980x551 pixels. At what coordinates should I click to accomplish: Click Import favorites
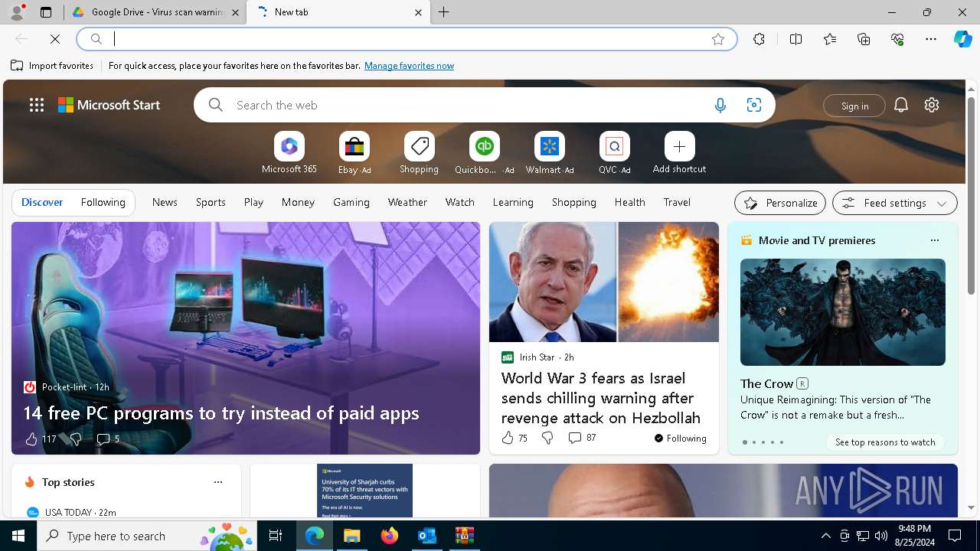pyautogui.click(x=52, y=66)
